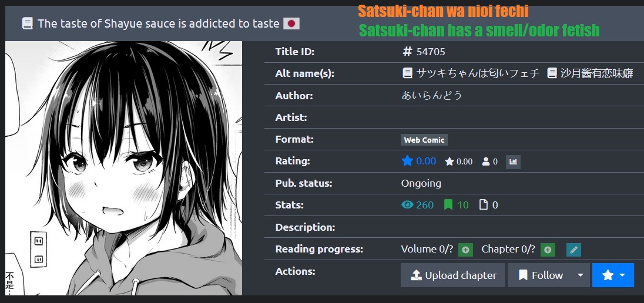Click the green bookmark follows icon

(x=448, y=204)
